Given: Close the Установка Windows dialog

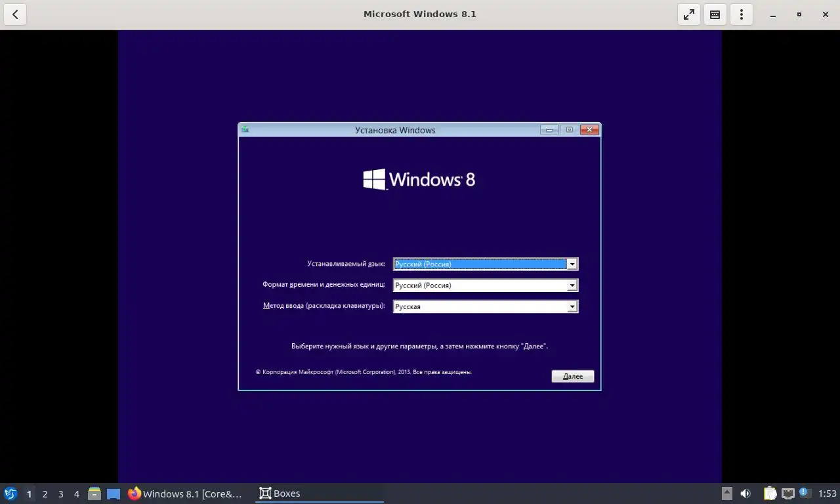Looking at the screenshot, I should [589, 129].
